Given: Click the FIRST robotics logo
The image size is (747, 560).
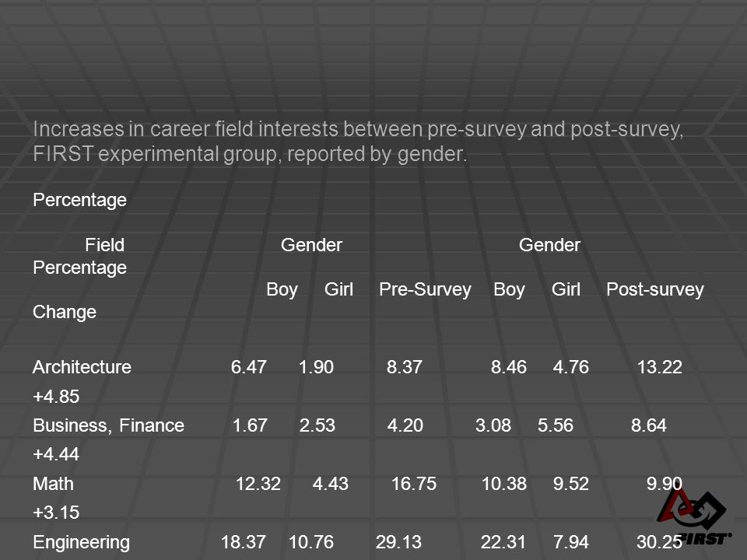Looking at the screenshot, I should coord(693,517).
